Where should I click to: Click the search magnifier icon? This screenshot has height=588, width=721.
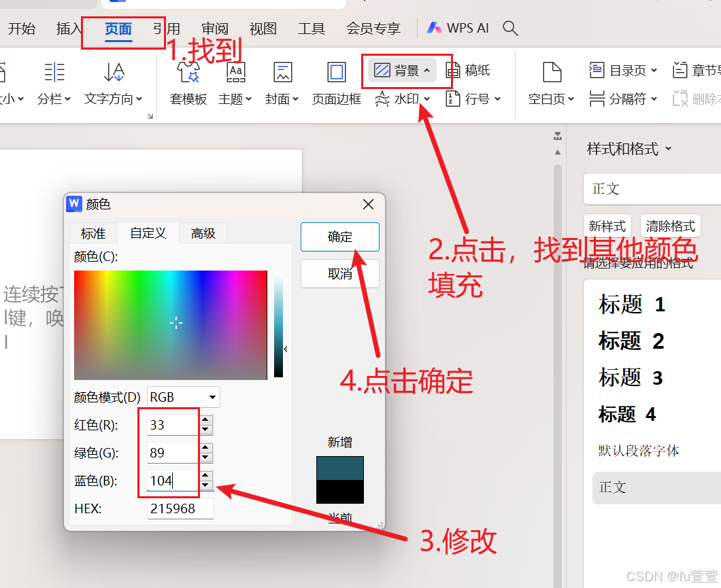coord(510,29)
